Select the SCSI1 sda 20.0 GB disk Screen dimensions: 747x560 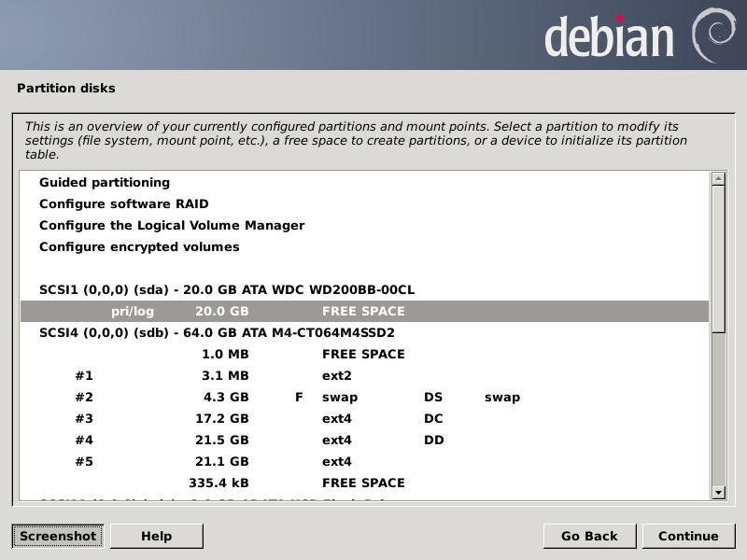point(227,290)
